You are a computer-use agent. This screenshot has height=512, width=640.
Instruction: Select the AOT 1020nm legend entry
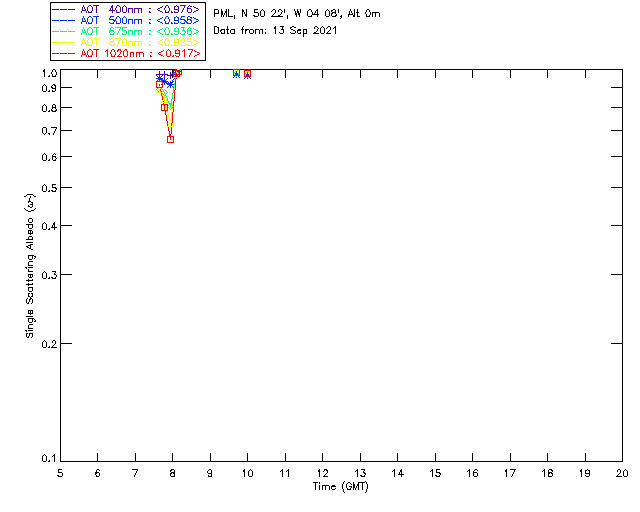tap(126, 53)
